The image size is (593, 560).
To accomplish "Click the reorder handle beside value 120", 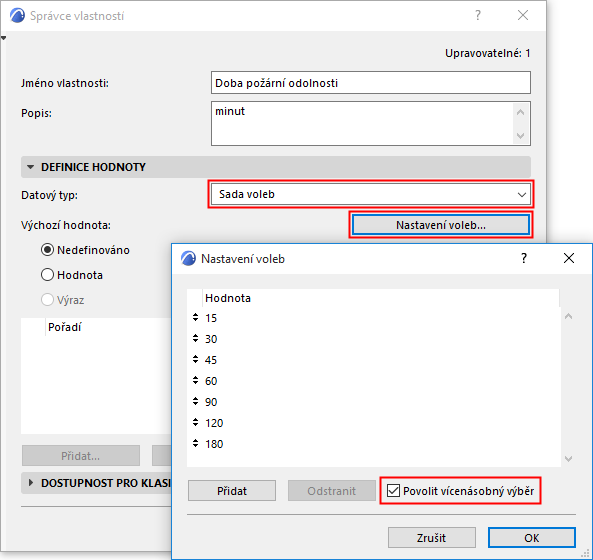I will point(195,422).
